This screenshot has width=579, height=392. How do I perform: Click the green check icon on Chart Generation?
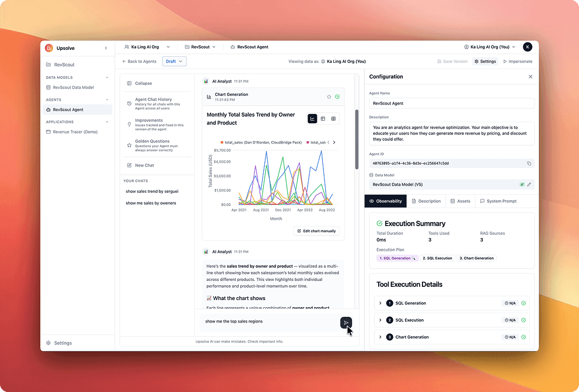(x=337, y=97)
